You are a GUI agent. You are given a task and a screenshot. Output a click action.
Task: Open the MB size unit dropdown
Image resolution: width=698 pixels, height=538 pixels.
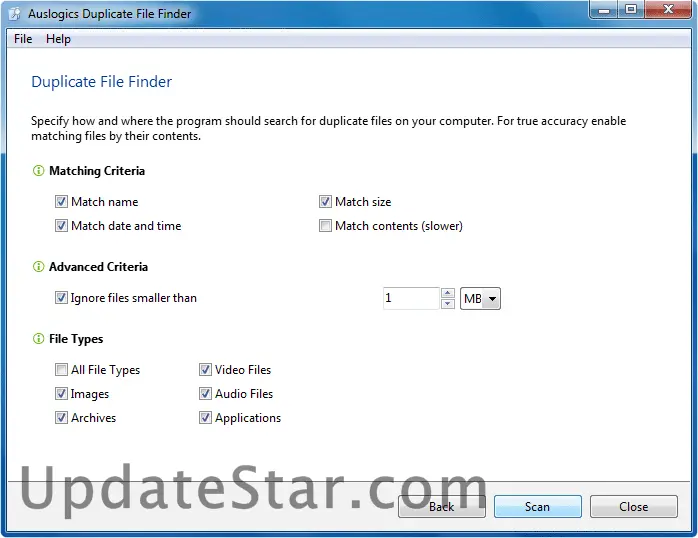(x=480, y=298)
